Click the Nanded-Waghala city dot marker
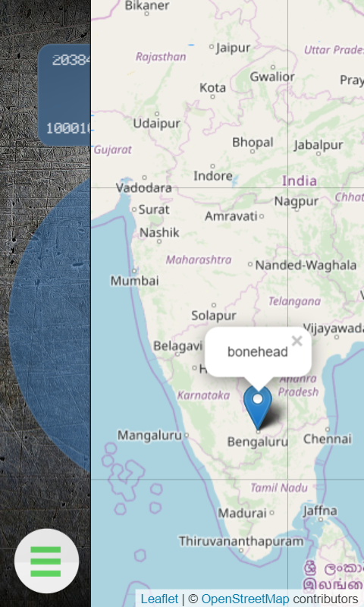 [x=250, y=264]
